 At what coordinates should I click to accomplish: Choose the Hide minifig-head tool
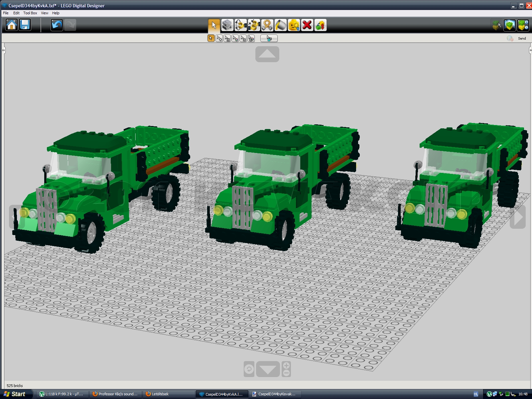click(294, 25)
